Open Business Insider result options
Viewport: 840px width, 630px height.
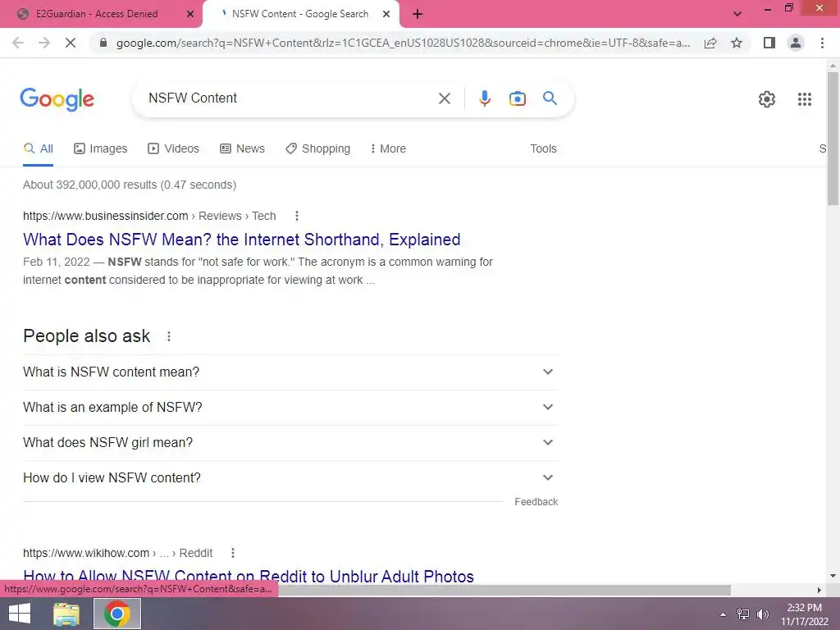pos(296,216)
